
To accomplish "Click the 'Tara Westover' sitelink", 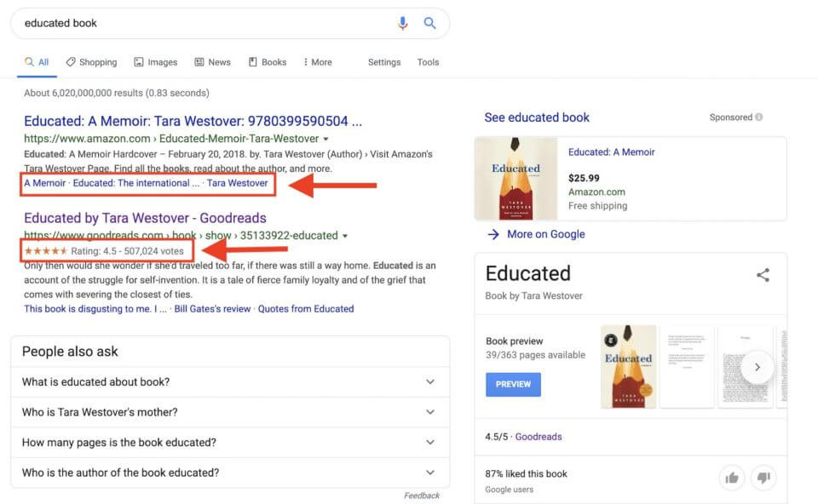I will tap(238, 183).
